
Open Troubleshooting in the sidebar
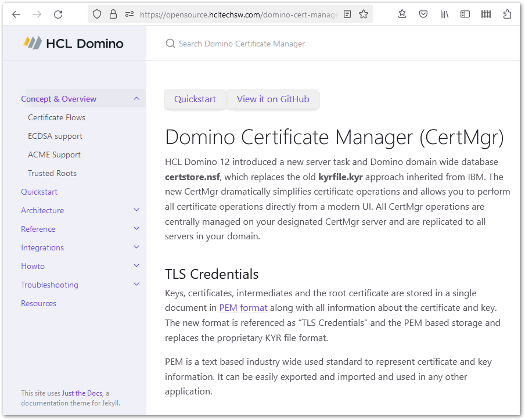click(49, 285)
